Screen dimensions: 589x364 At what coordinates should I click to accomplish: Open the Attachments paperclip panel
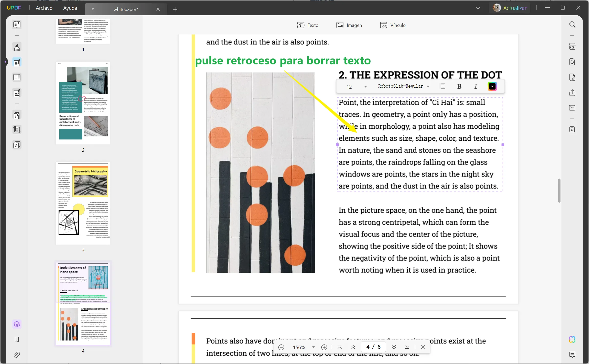click(x=17, y=355)
